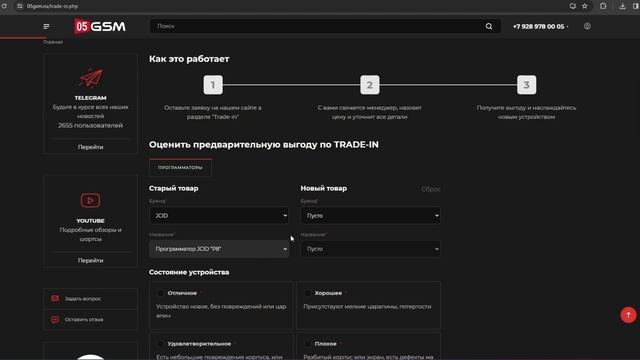Click Перейти under Telegram

pyautogui.click(x=91, y=147)
